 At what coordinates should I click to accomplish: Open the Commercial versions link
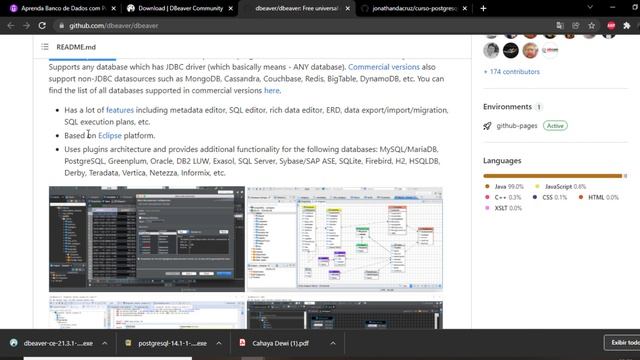pos(384,67)
